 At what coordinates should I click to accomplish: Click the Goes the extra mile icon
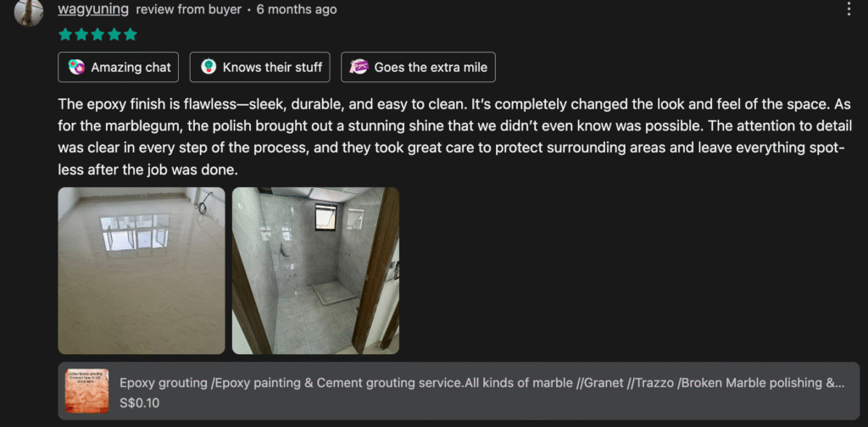tap(359, 67)
